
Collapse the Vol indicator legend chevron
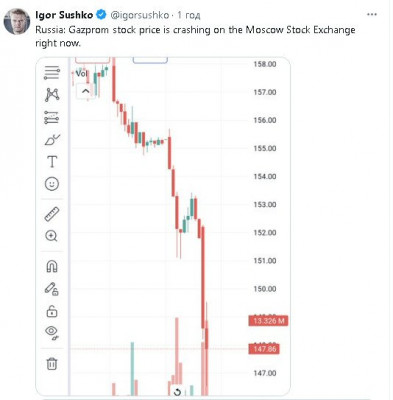tap(85, 91)
